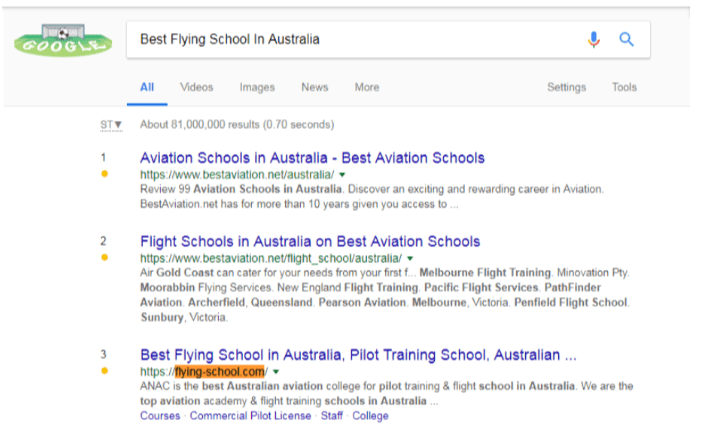The width and height of the screenshot is (710, 445).
Task: Click the orange dot beside result 3
Action: [105, 371]
